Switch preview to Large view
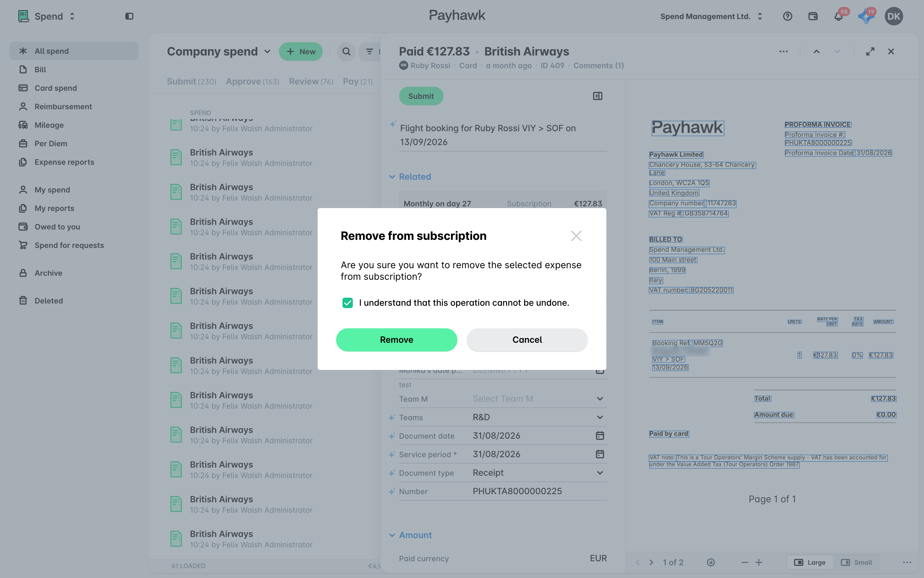Image resolution: width=924 pixels, height=578 pixels. click(810, 562)
